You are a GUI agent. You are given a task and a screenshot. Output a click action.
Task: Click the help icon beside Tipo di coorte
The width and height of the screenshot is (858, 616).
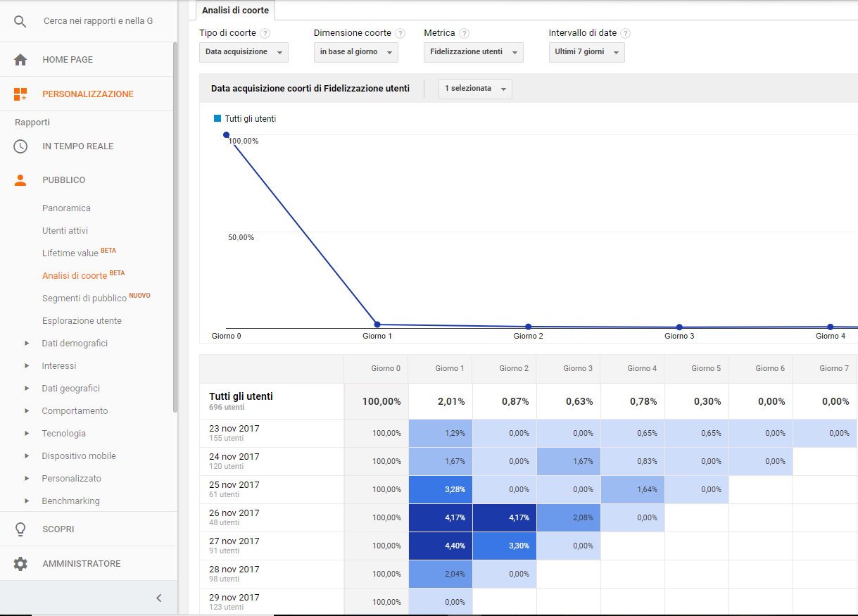265,33
